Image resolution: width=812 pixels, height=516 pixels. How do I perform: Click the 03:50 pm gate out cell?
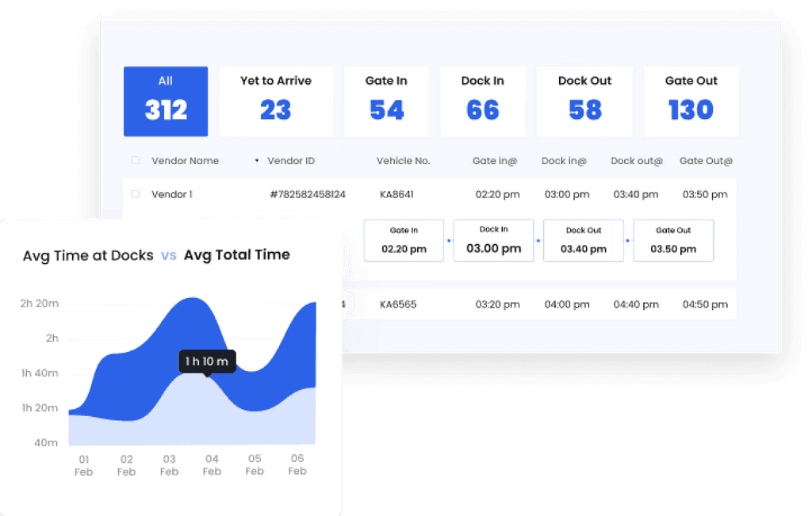[x=704, y=195]
